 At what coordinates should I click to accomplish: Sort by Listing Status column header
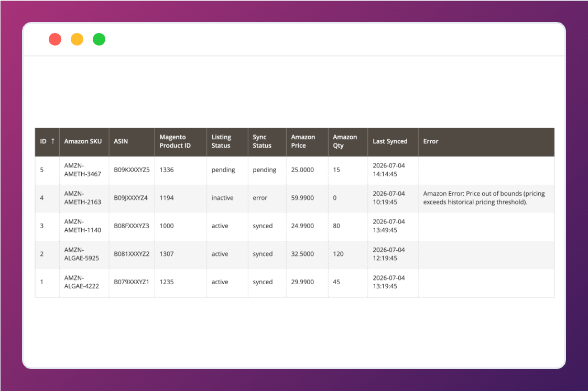pos(227,141)
